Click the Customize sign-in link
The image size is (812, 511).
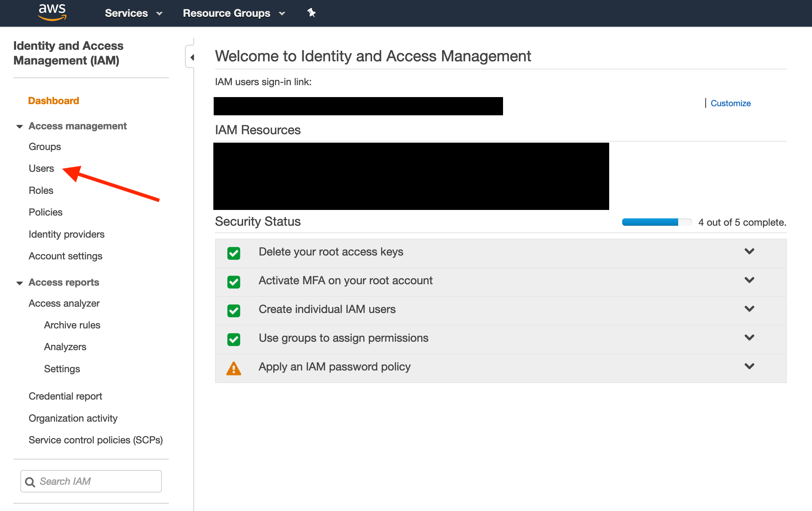point(731,103)
